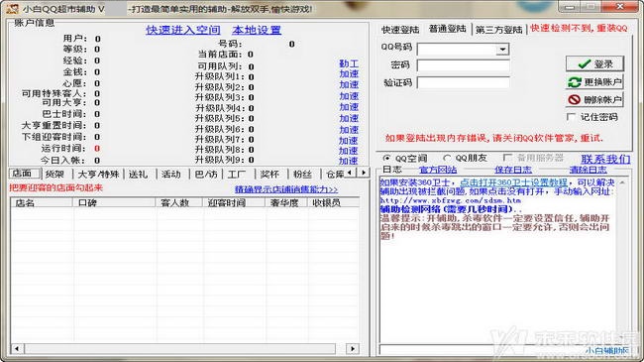
Task: Click the 更换账户 switch account button
Action: (594, 82)
